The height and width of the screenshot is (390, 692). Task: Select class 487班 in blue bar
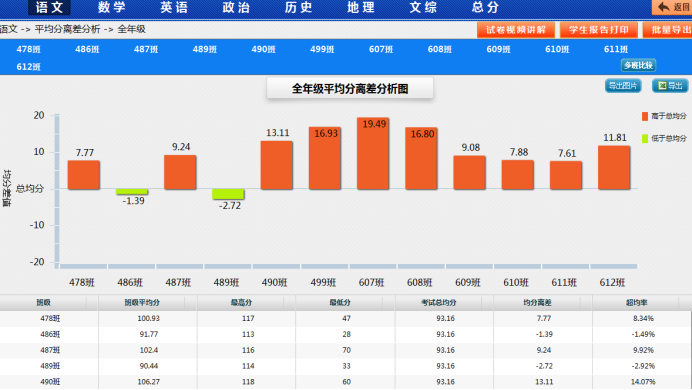[146, 49]
